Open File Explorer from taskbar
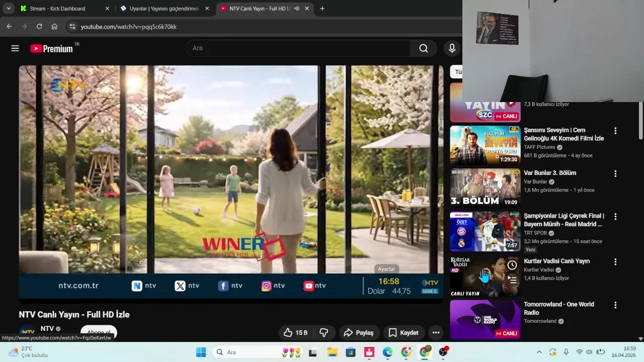The image size is (644, 362). click(x=332, y=352)
